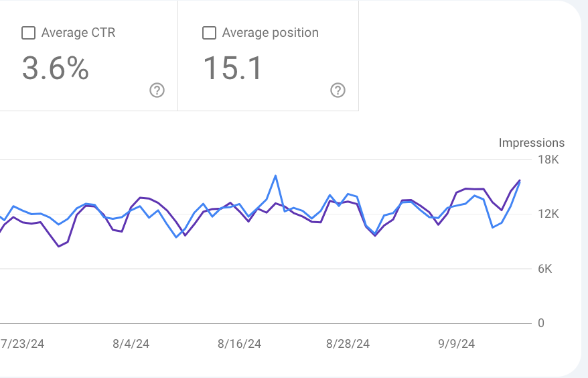This screenshot has width=588, height=378.
Task: Click the 8/16/24 axis date
Action: (239, 344)
